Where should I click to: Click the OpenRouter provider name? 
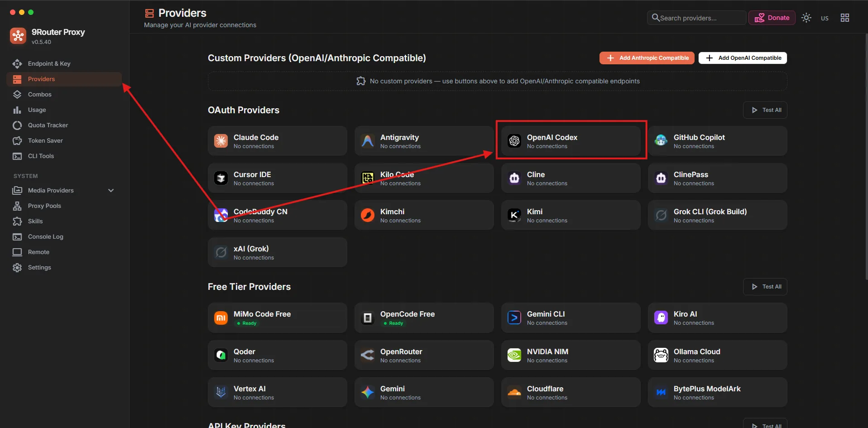(401, 351)
